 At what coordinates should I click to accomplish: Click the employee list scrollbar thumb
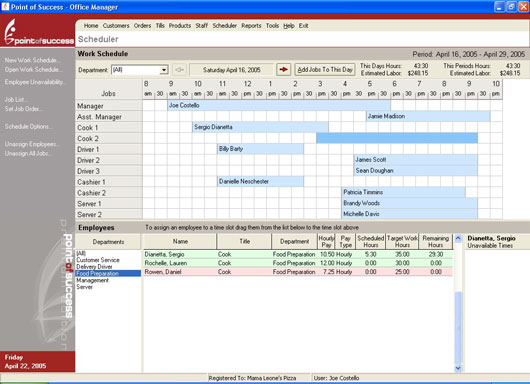458,327
